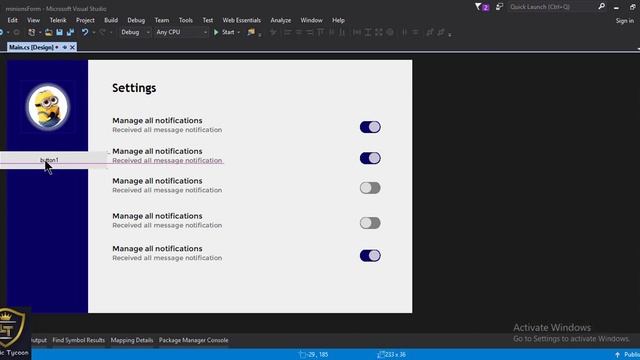Open the Analyze menu
The width and height of the screenshot is (640, 360).
pyautogui.click(x=281, y=20)
